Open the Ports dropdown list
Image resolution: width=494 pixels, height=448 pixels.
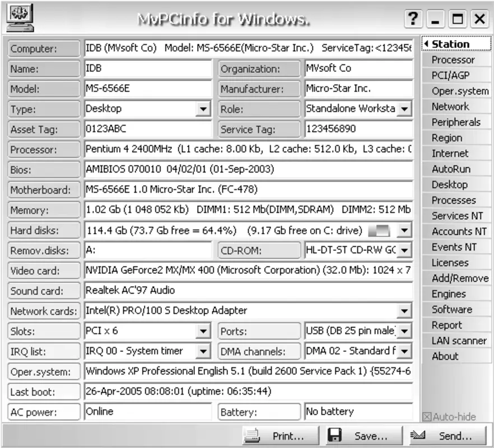coord(404,331)
